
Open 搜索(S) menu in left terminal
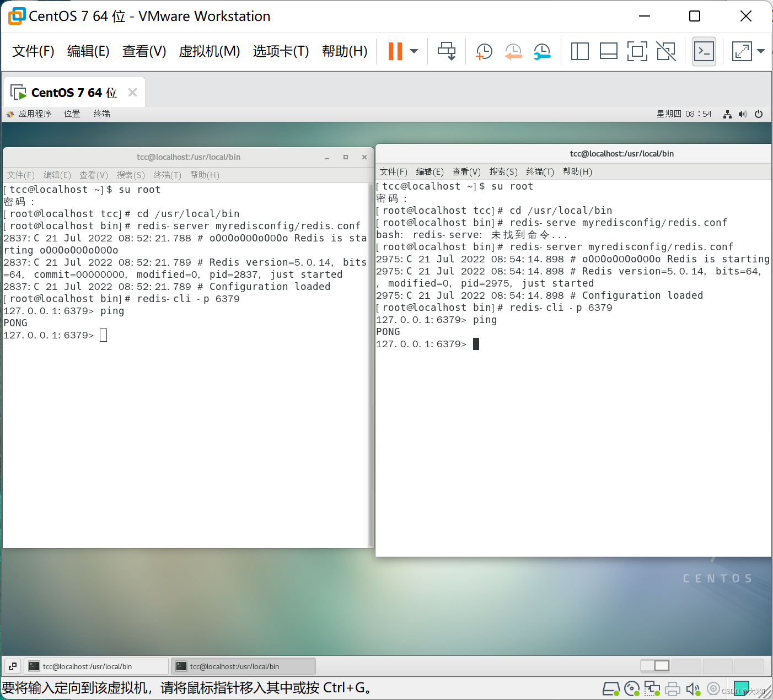click(131, 175)
